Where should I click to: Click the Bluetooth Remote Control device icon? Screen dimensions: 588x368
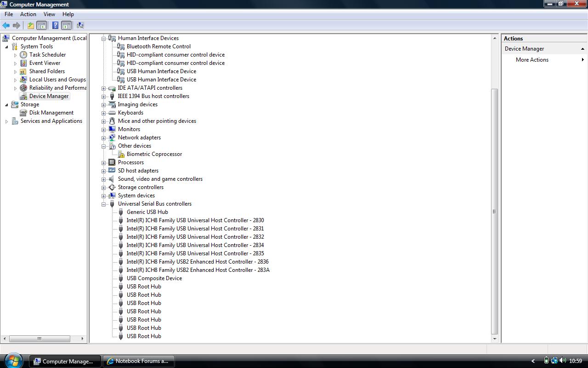pos(121,46)
